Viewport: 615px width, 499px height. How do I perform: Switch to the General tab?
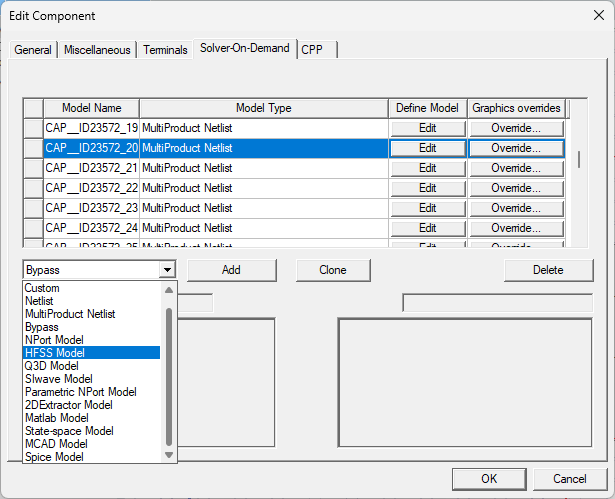pyautogui.click(x=33, y=50)
